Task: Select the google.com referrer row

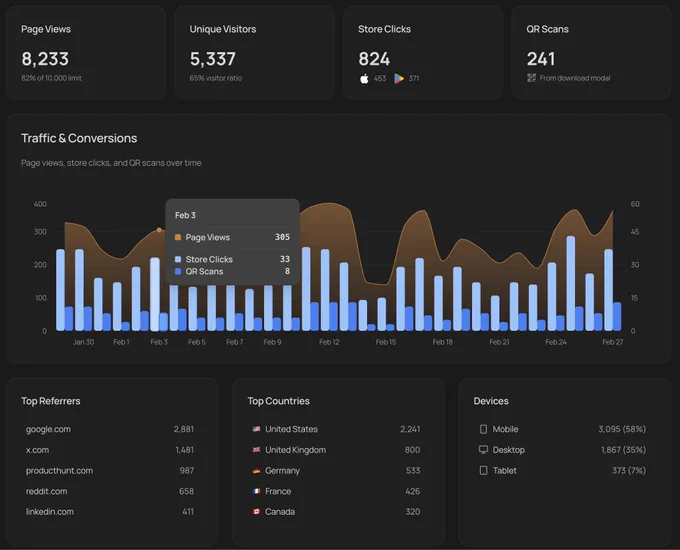Action: click(110, 429)
